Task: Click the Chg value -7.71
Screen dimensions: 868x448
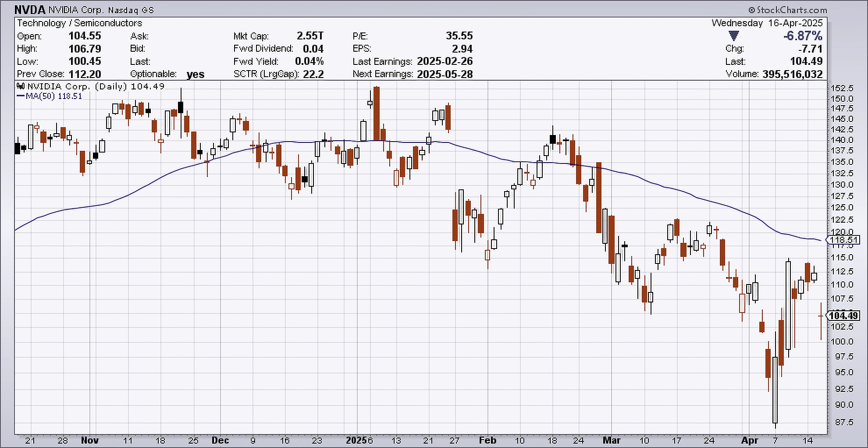Action: (x=810, y=49)
